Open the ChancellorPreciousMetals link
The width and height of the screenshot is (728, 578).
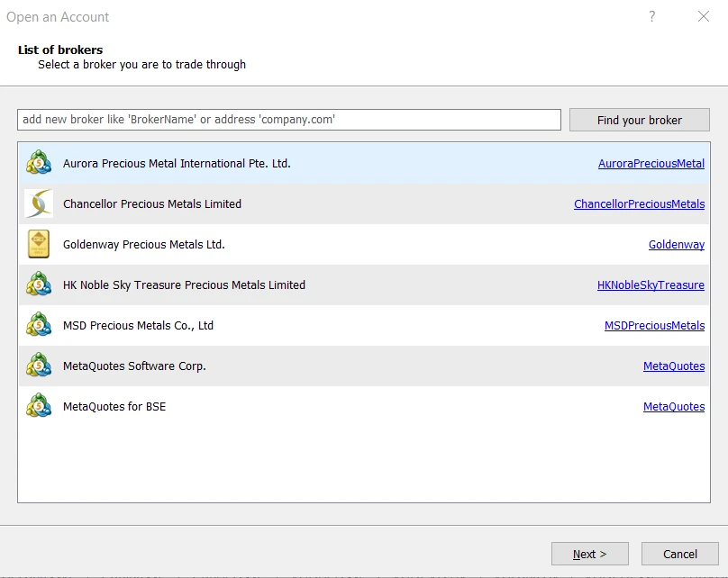(639, 204)
